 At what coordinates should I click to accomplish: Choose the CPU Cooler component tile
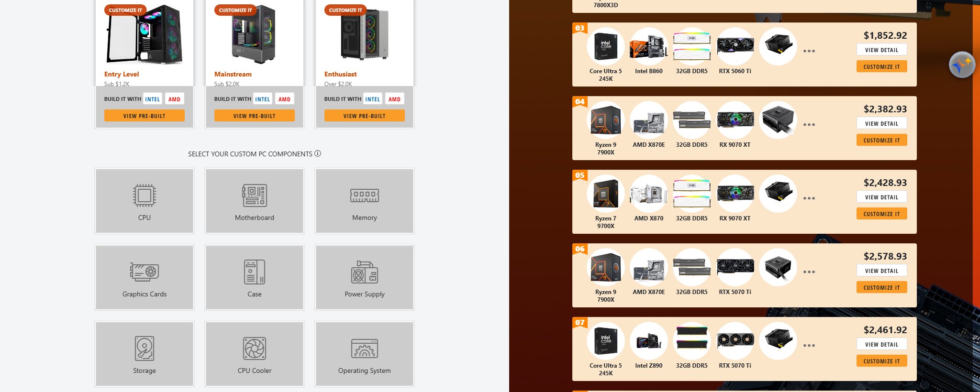[255, 354]
